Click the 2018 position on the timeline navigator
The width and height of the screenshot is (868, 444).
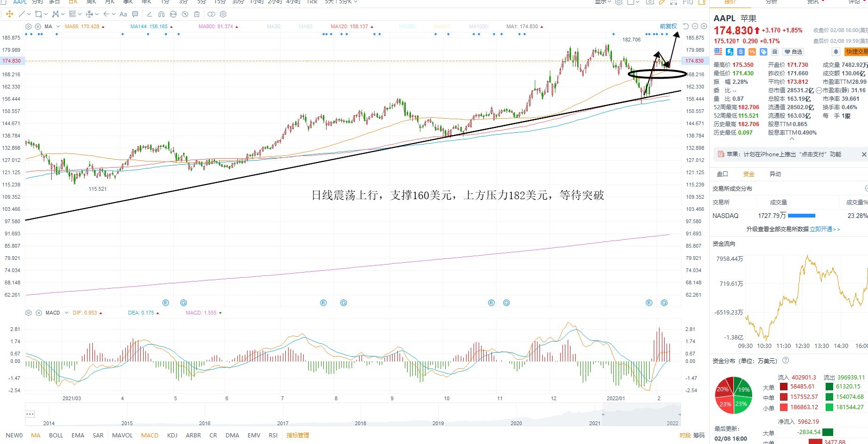[361, 423]
